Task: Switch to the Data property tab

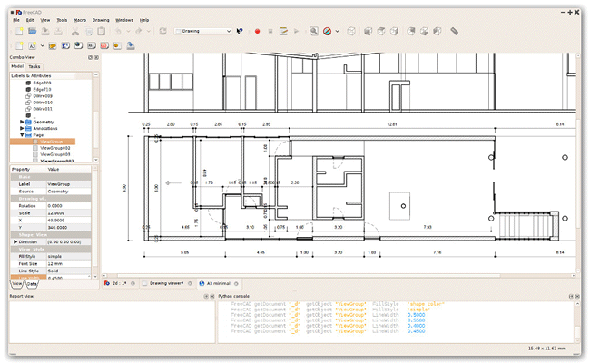Action: tap(32, 284)
